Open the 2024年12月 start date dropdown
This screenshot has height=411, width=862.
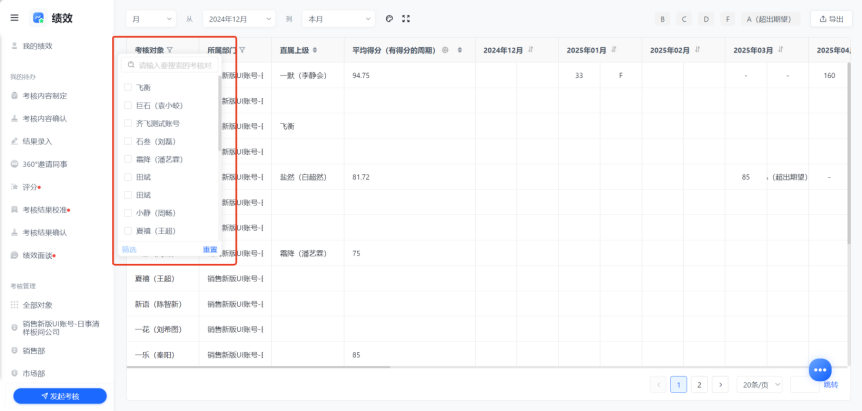(x=239, y=19)
